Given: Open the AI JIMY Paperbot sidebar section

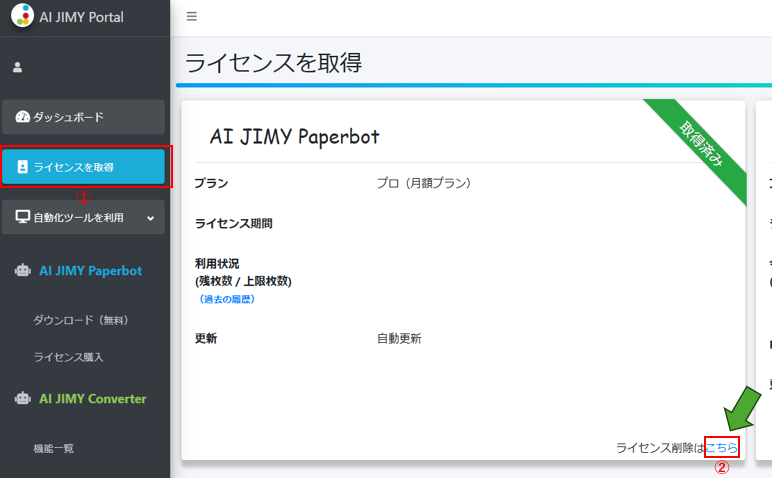Looking at the screenshot, I should click(x=91, y=271).
